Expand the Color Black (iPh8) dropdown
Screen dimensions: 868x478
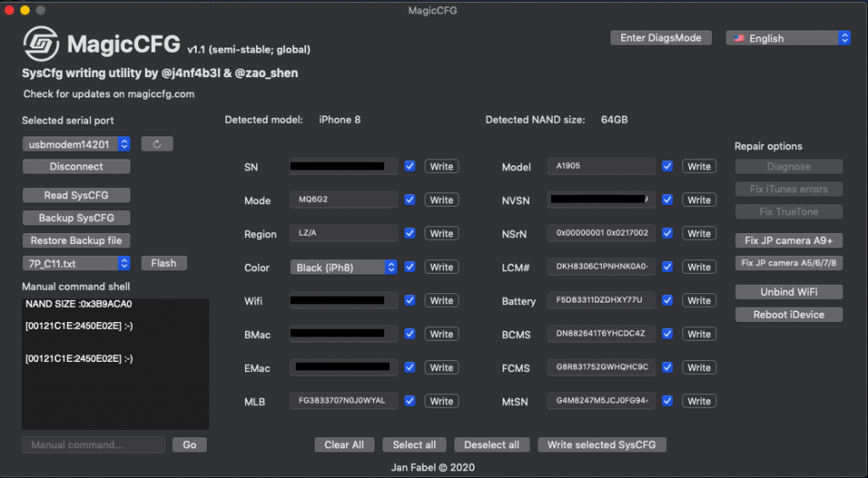pos(343,267)
